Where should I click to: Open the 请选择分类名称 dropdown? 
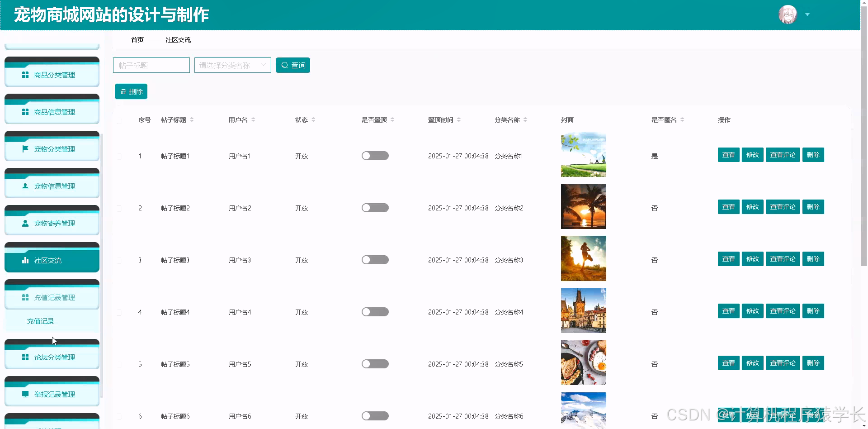tap(233, 65)
